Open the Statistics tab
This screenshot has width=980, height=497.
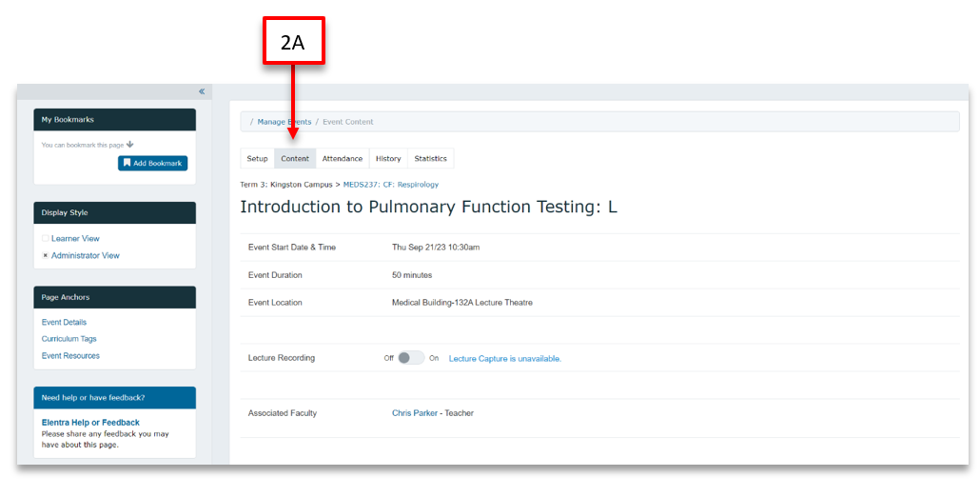tap(431, 158)
